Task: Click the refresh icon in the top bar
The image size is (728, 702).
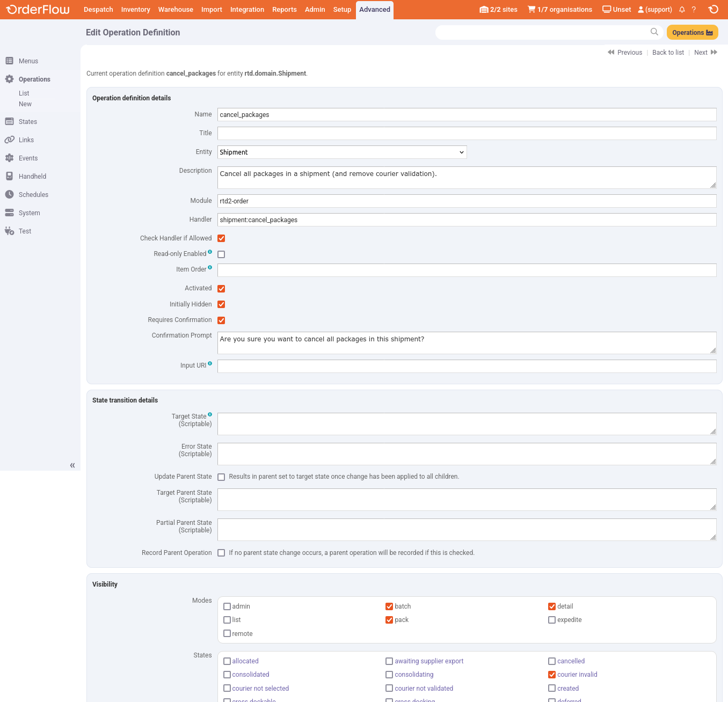Action: (713, 9)
